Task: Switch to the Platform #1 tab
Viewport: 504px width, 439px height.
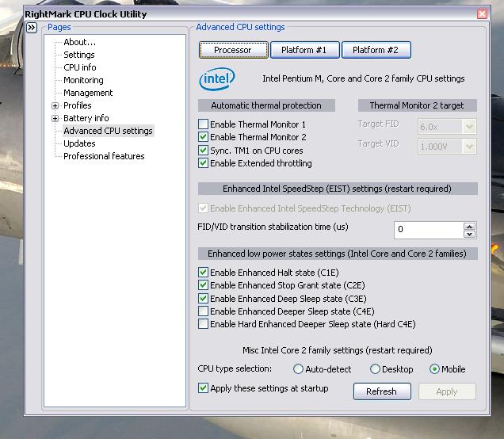Action: (305, 50)
